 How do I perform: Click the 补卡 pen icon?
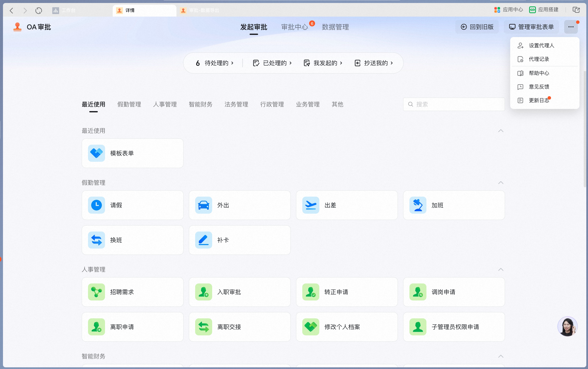click(204, 240)
